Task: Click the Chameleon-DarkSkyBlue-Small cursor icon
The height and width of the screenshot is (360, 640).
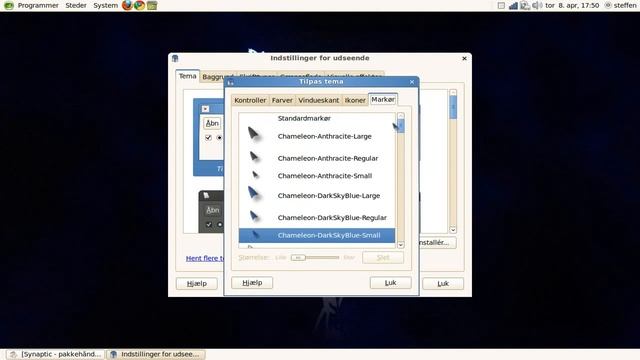Action: tap(256, 235)
